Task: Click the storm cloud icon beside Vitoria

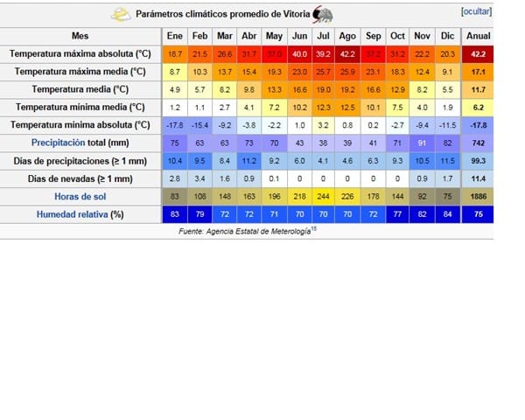Action: (x=323, y=15)
